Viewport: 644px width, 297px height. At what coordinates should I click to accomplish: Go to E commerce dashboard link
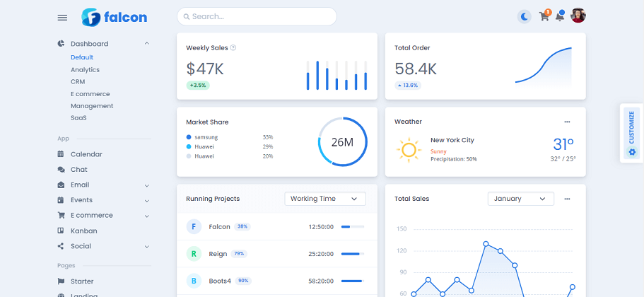tap(90, 94)
